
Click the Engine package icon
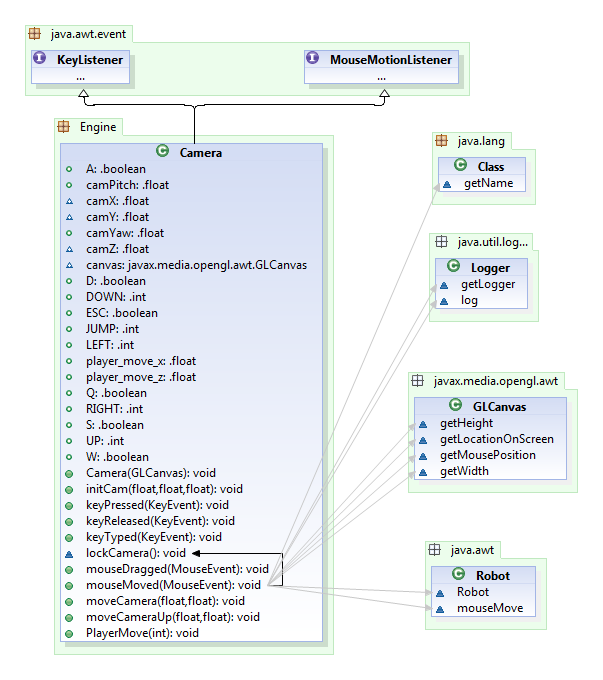coord(63,127)
